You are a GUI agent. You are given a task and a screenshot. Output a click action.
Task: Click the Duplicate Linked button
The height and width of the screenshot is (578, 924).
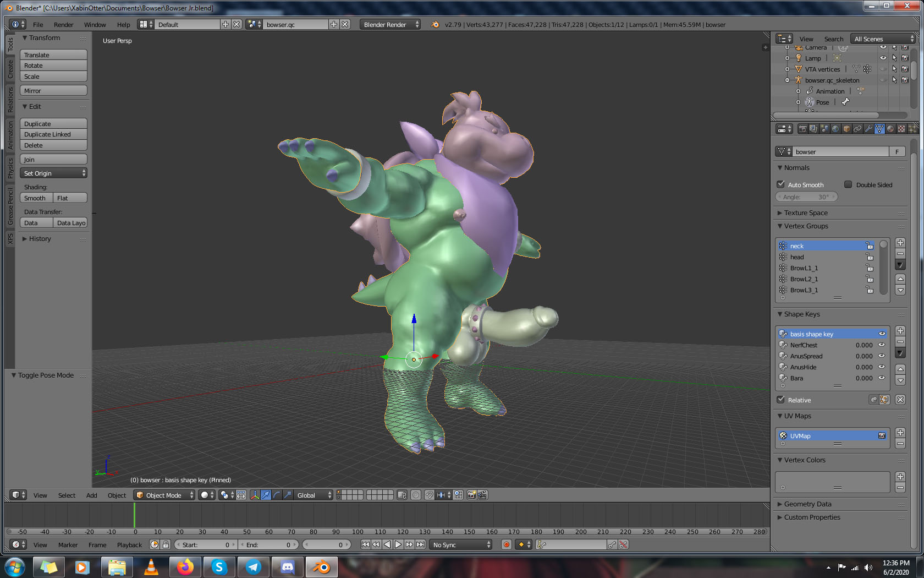pos(53,134)
